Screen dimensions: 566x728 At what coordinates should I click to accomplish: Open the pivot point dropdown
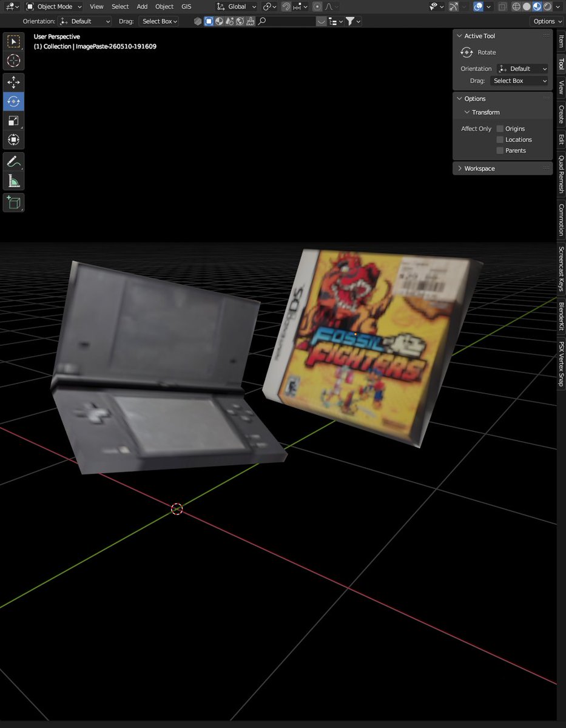(270, 7)
